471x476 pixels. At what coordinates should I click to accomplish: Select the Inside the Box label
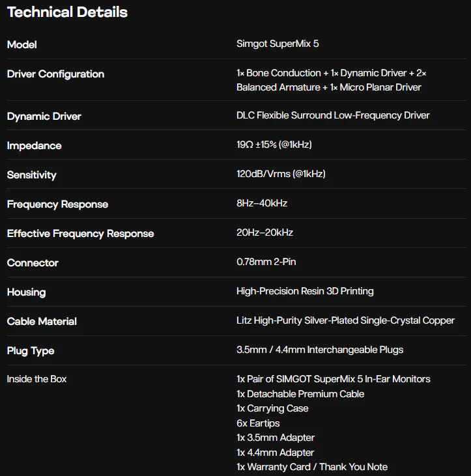[36, 379]
